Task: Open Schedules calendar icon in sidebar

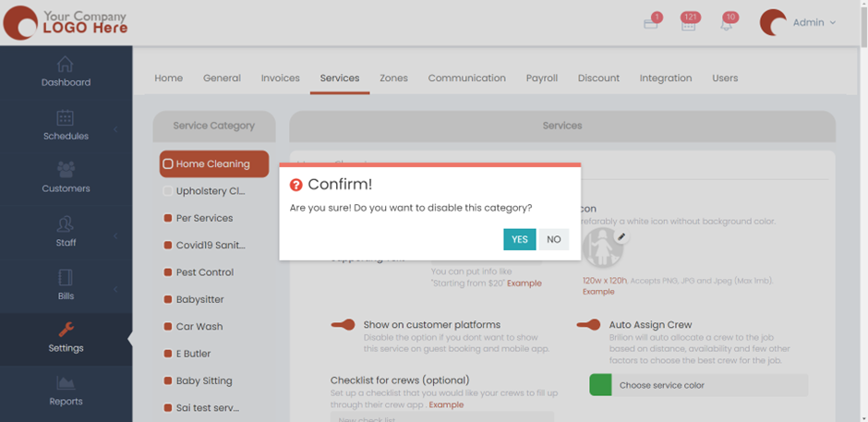Action: tap(65, 117)
